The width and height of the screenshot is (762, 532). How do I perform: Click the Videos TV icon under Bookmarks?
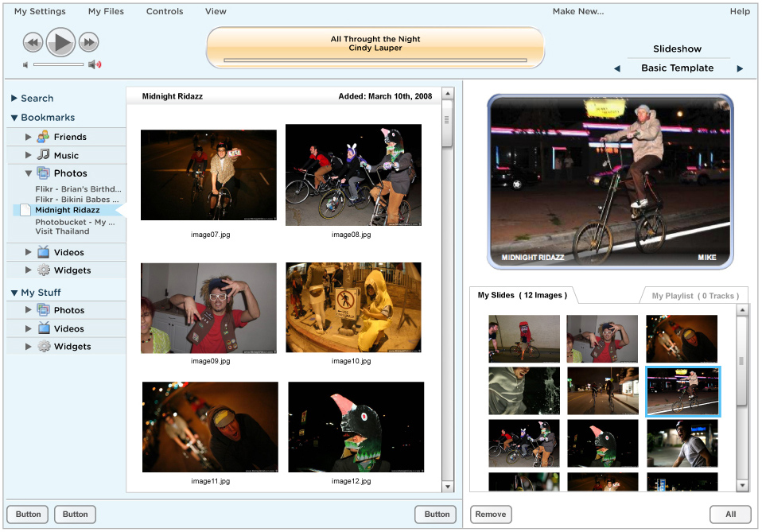pos(44,252)
